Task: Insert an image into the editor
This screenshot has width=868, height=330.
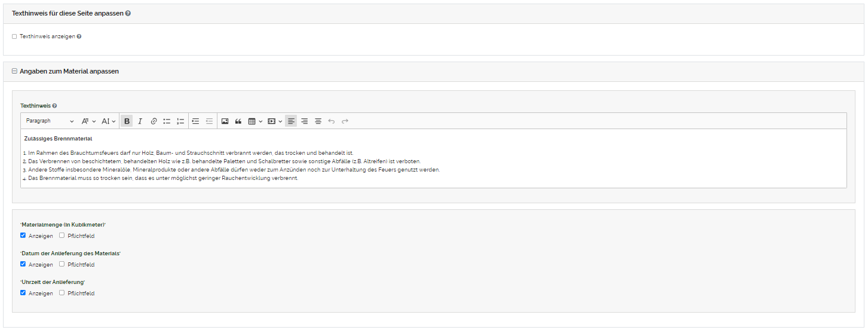Action: coord(225,121)
